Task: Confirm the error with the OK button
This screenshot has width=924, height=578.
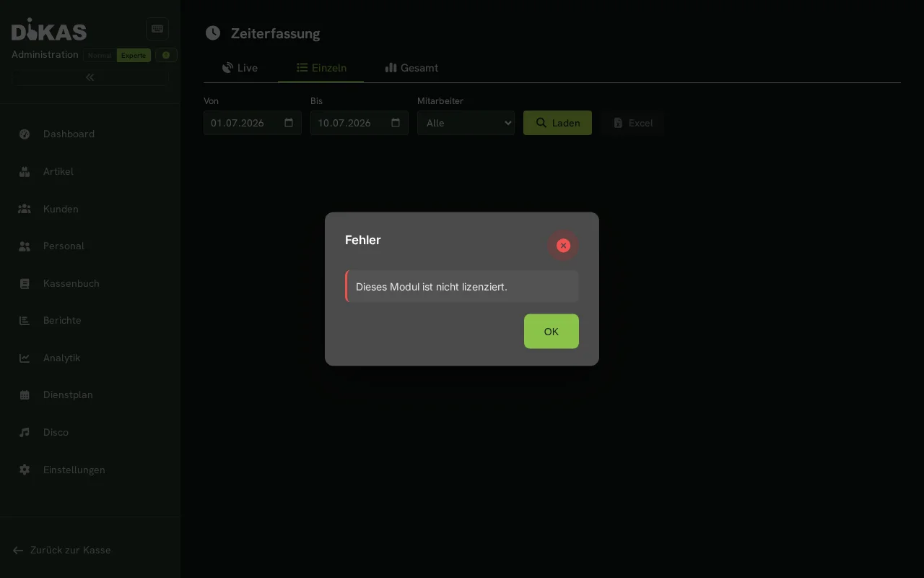Action: 552,332
